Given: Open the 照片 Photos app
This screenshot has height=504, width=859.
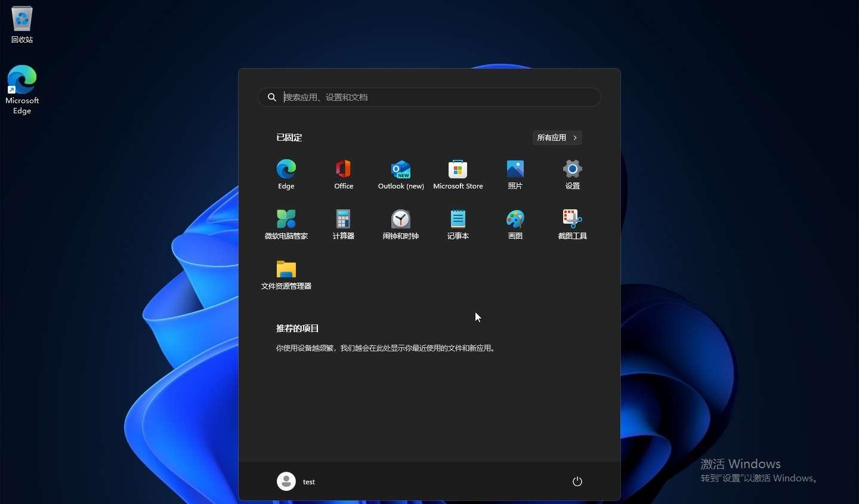Looking at the screenshot, I should [515, 174].
